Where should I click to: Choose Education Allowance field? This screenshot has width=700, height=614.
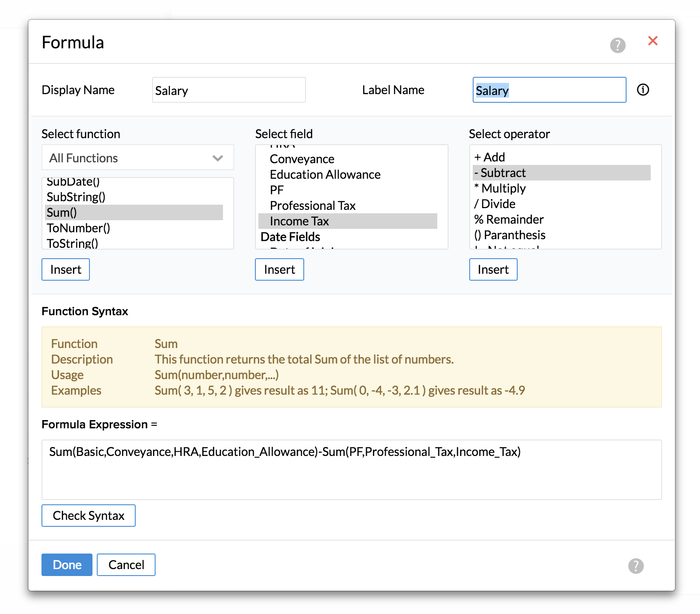325,174
